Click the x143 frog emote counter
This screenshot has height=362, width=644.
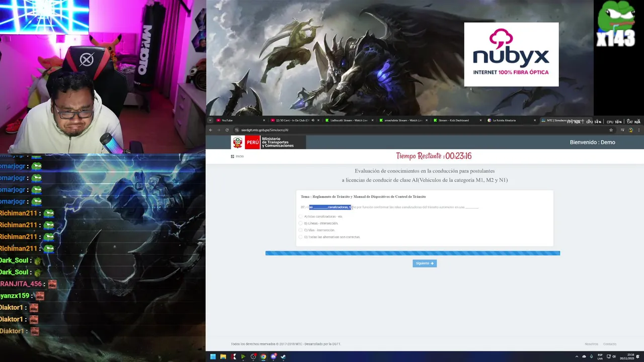(616, 25)
